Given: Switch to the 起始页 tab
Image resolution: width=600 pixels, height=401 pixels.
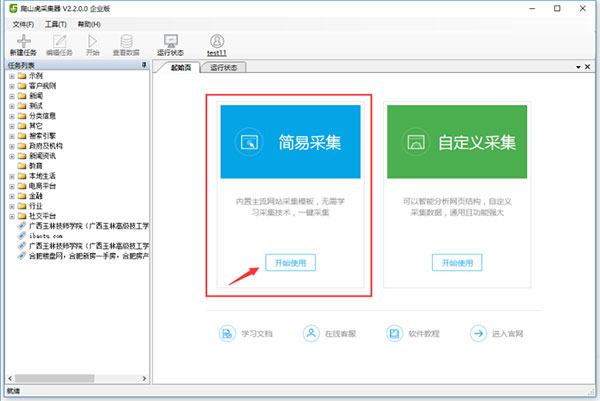Looking at the screenshot, I should 181,68.
